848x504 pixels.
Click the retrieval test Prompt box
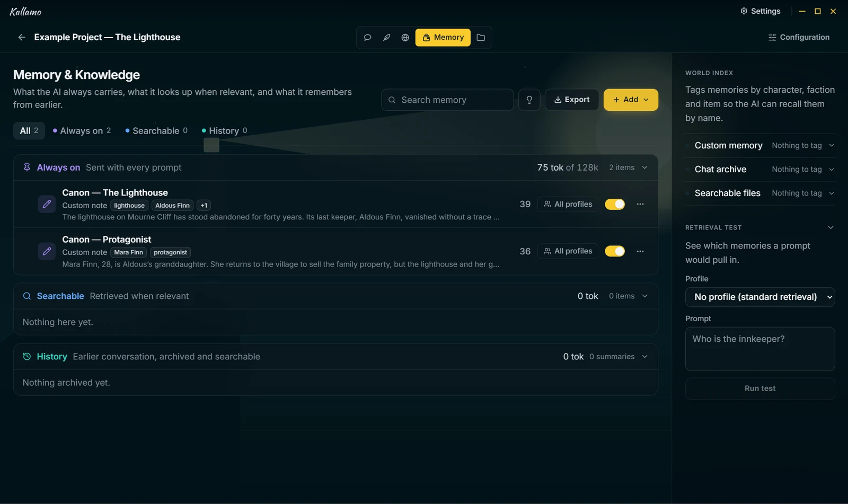(x=760, y=349)
